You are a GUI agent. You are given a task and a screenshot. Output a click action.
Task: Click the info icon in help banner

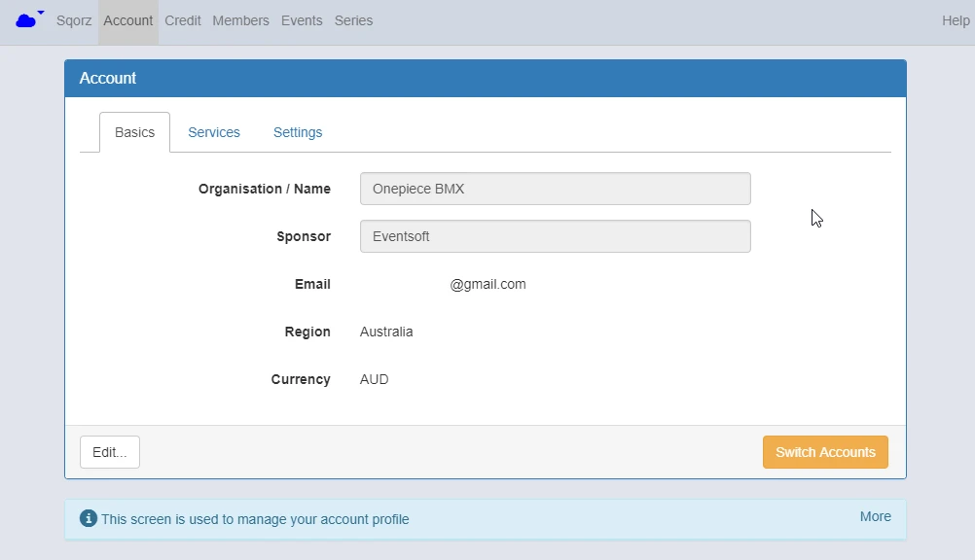[89, 518]
